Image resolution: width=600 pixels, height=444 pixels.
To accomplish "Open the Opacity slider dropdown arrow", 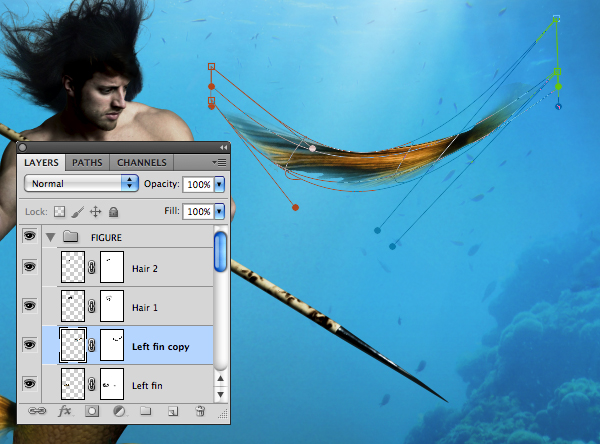I will pos(219,184).
